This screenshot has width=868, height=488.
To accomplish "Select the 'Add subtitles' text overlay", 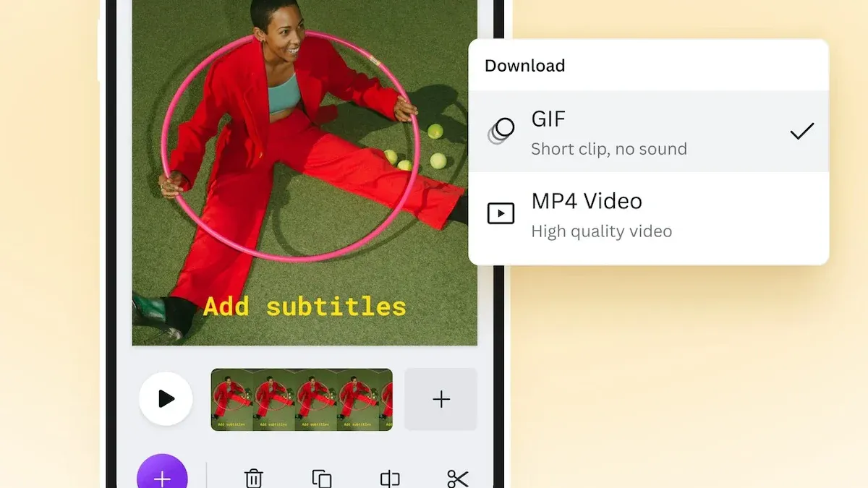I will pyautogui.click(x=305, y=306).
